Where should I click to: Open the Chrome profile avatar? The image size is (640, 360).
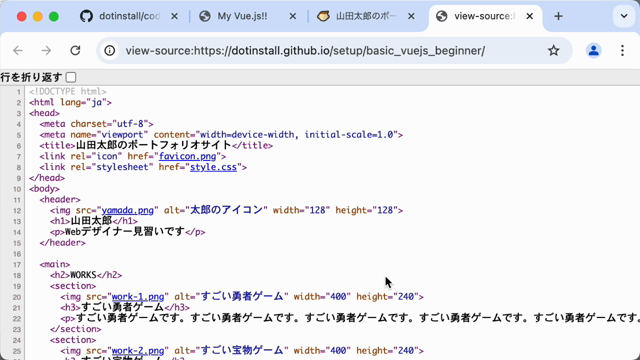click(593, 51)
